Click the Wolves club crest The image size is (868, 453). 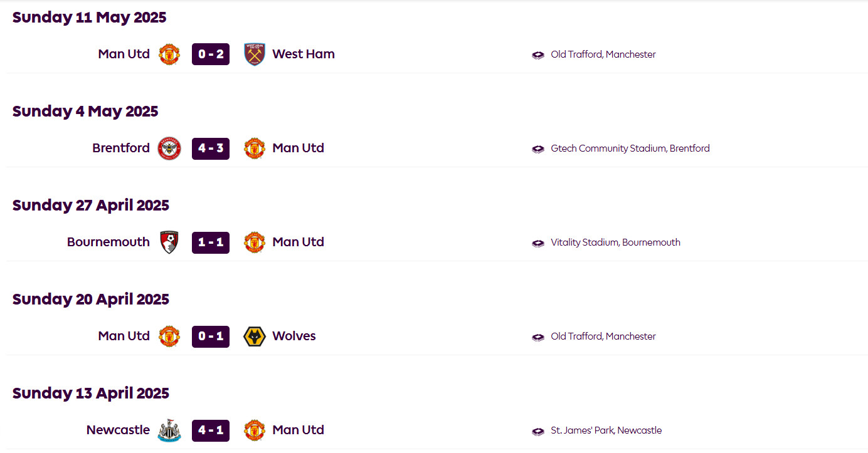[255, 336]
